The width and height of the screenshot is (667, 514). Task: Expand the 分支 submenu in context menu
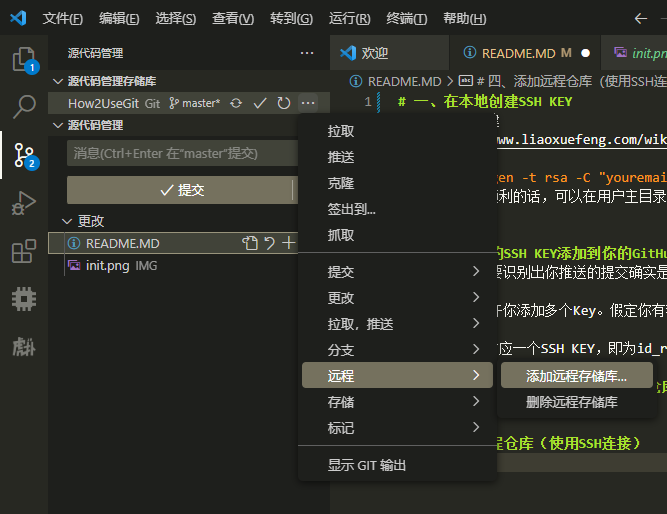[x=397, y=350]
